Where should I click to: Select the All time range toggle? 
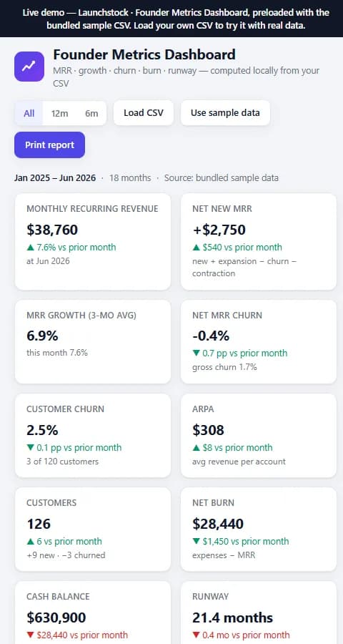click(x=29, y=113)
